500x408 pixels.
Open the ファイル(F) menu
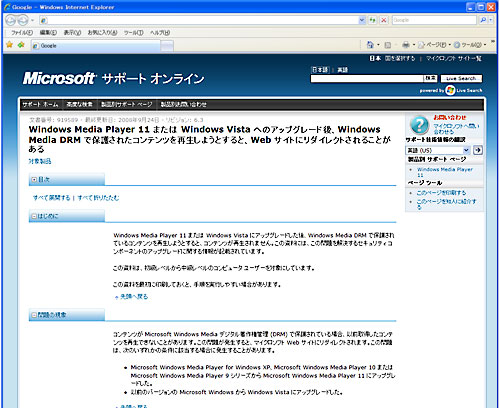click(22, 33)
